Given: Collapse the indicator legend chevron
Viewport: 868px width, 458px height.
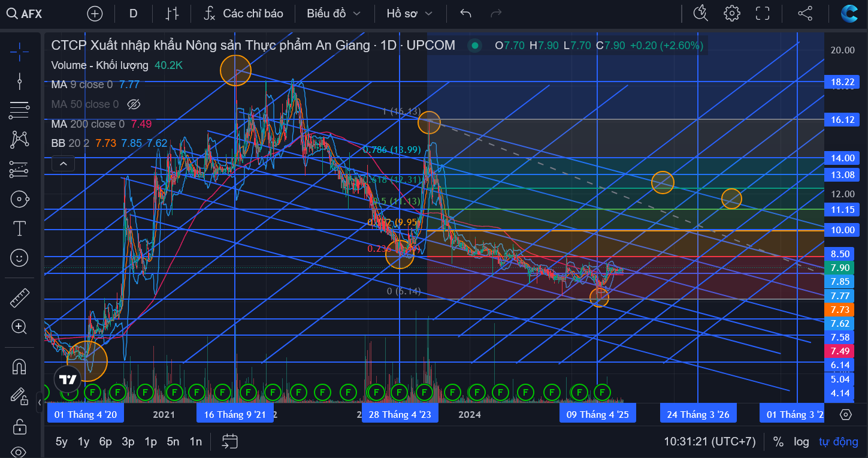Looking at the screenshot, I should (x=63, y=162).
